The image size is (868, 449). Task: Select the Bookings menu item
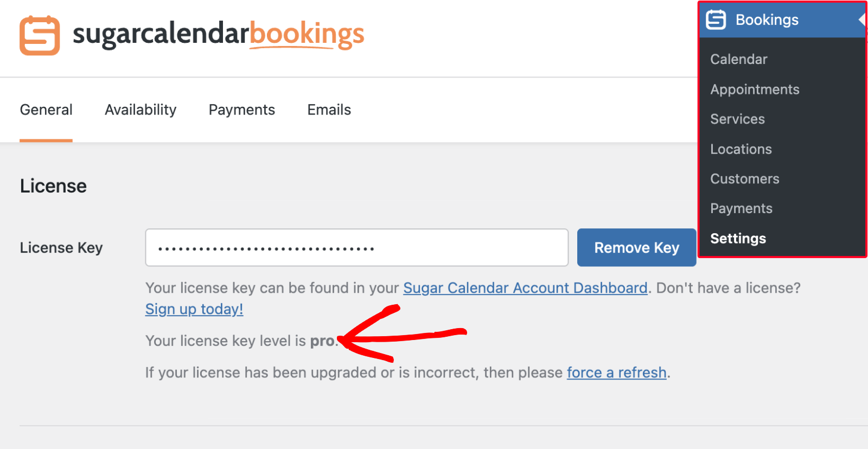[x=767, y=20]
